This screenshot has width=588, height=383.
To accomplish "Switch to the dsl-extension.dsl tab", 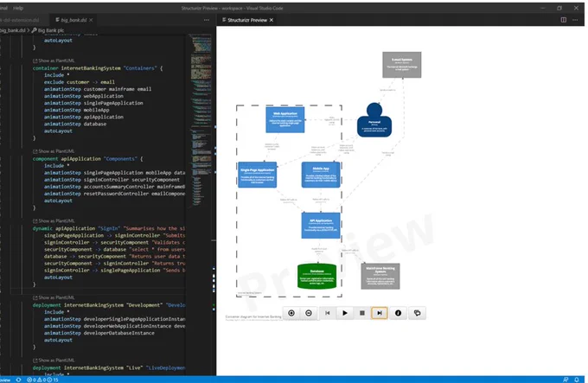I will [x=20, y=20].
